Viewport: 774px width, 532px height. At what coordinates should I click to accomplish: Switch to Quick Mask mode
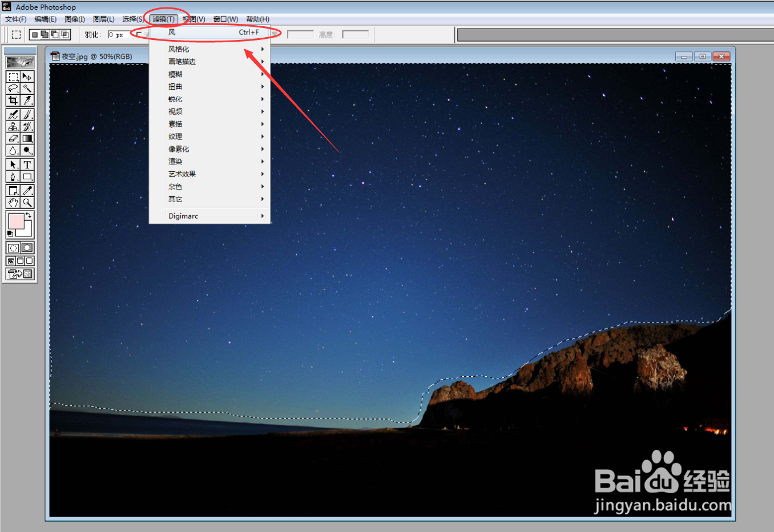point(27,248)
